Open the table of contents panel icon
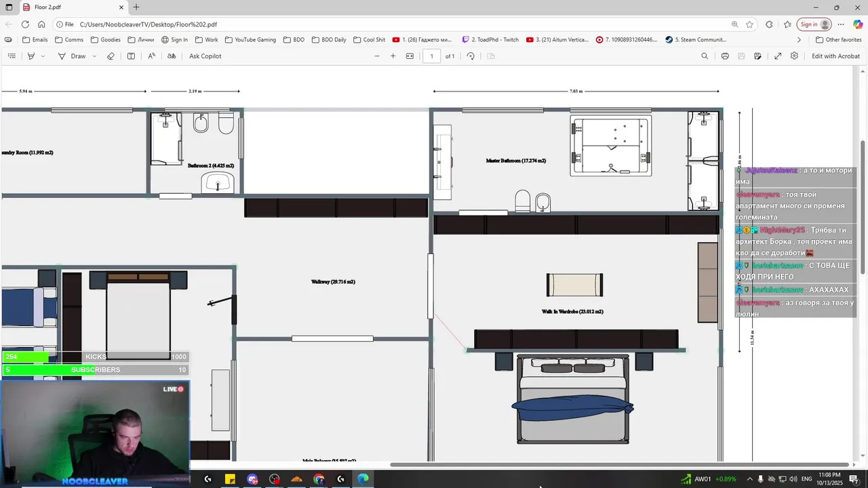868x488 pixels. [x=12, y=56]
